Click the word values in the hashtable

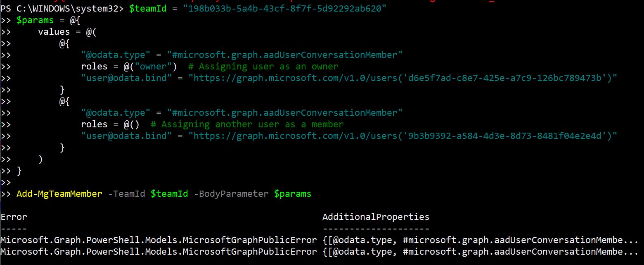pyautogui.click(x=54, y=32)
